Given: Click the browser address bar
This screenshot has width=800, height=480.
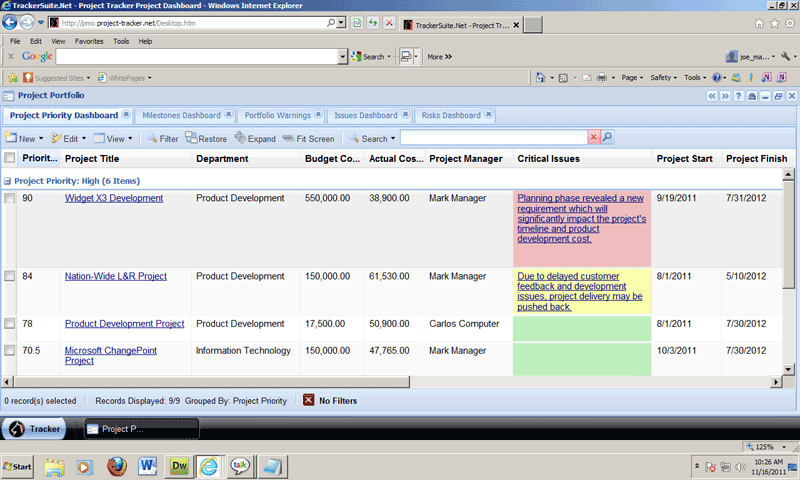Looking at the screenshot, I should (x=192, y=23).
